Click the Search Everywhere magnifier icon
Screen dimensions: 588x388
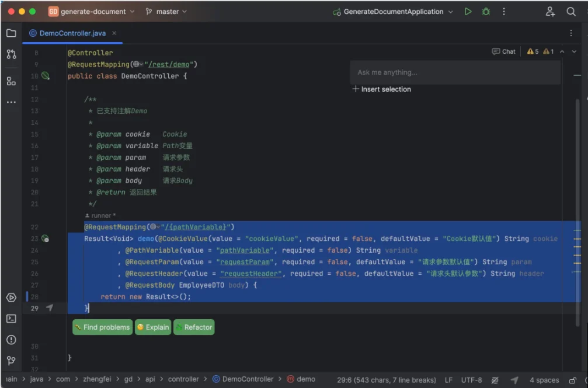(571, 12)
